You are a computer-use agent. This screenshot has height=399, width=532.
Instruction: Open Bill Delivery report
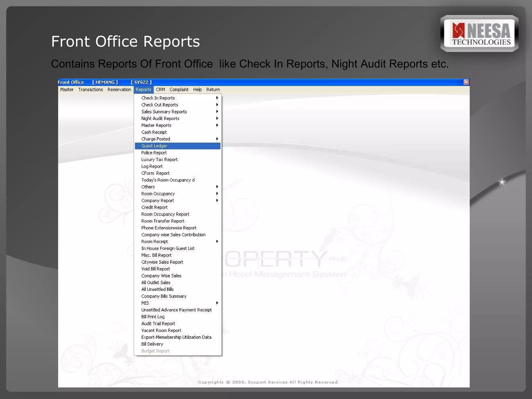178,344
